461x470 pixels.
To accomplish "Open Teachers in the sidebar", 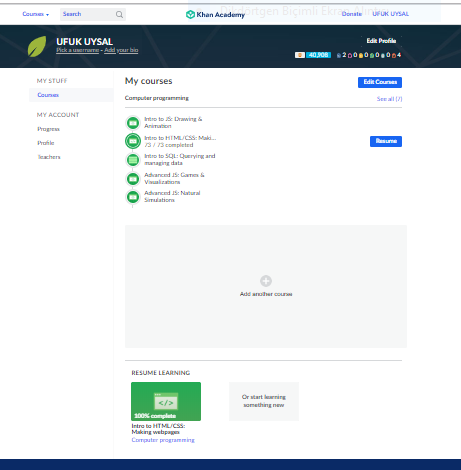I will (x=49, y=157).
